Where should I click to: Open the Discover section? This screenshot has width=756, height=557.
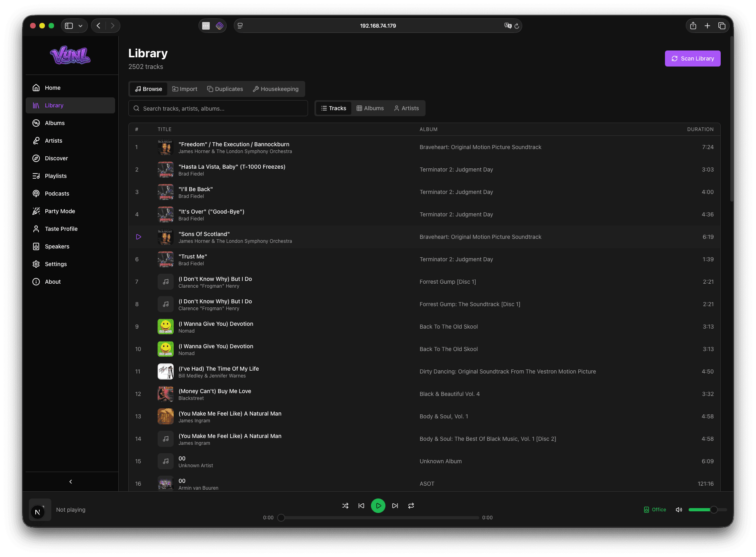(x=70, y=158)
